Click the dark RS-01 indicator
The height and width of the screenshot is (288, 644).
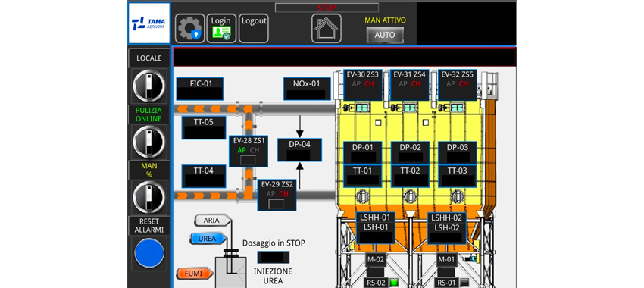(464, 283)
